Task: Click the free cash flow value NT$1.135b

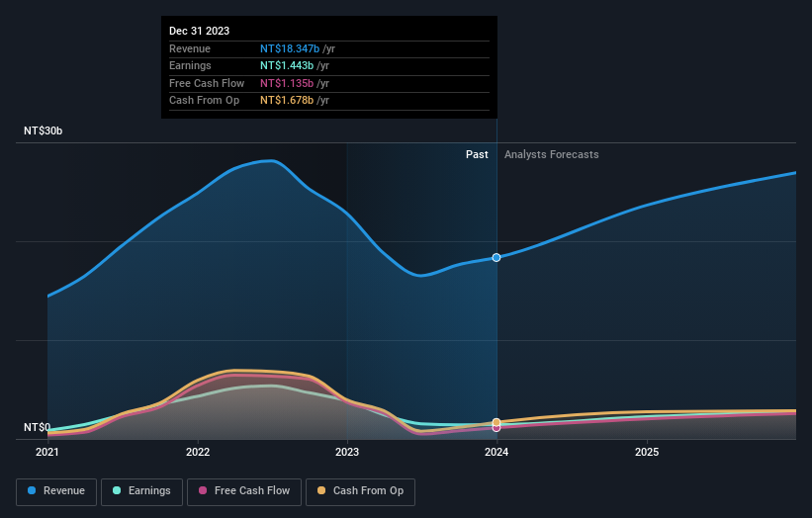Action: click(x=287, y=83)
